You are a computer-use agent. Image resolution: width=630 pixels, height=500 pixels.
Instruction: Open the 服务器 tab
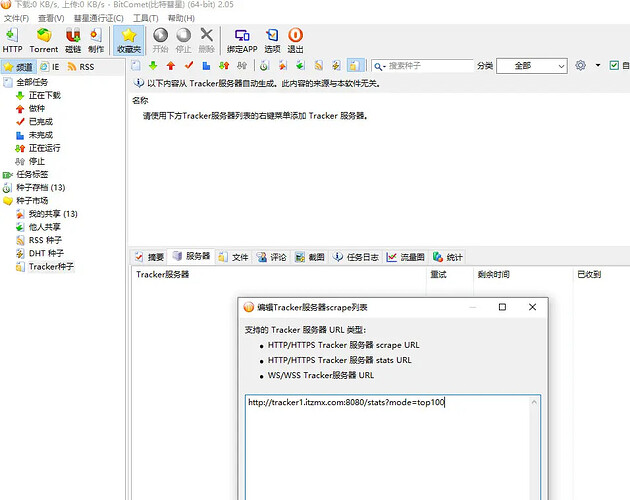[191, 256]
